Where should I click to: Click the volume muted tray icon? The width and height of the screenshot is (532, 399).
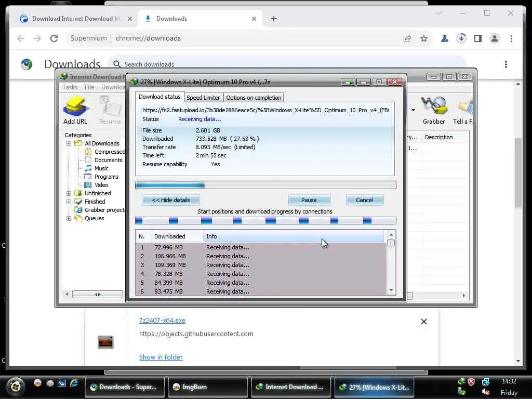click(486, 392)
